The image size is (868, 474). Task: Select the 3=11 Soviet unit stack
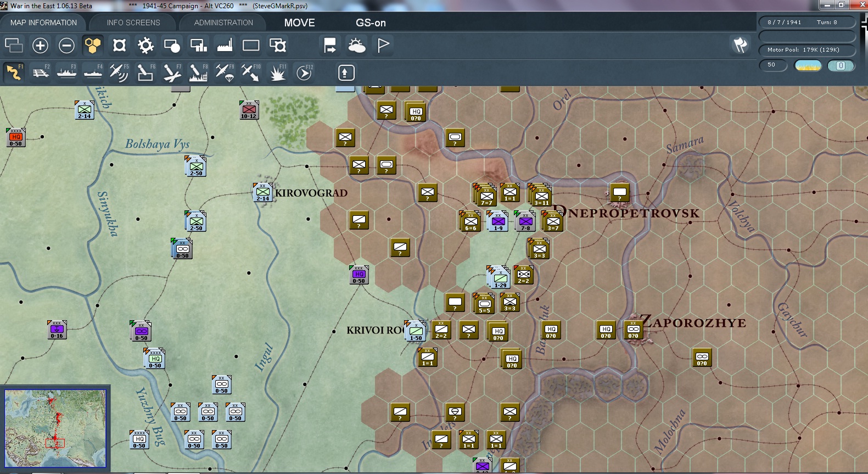(541, 195)
